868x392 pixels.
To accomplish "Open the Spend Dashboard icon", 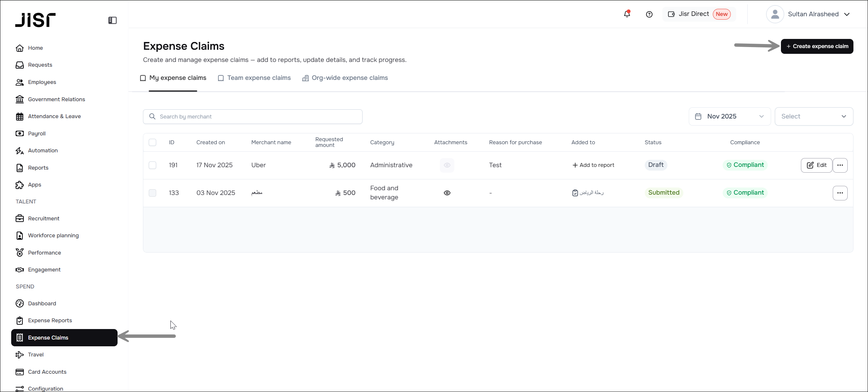I will pyautogui.click(x=20, y=303).
